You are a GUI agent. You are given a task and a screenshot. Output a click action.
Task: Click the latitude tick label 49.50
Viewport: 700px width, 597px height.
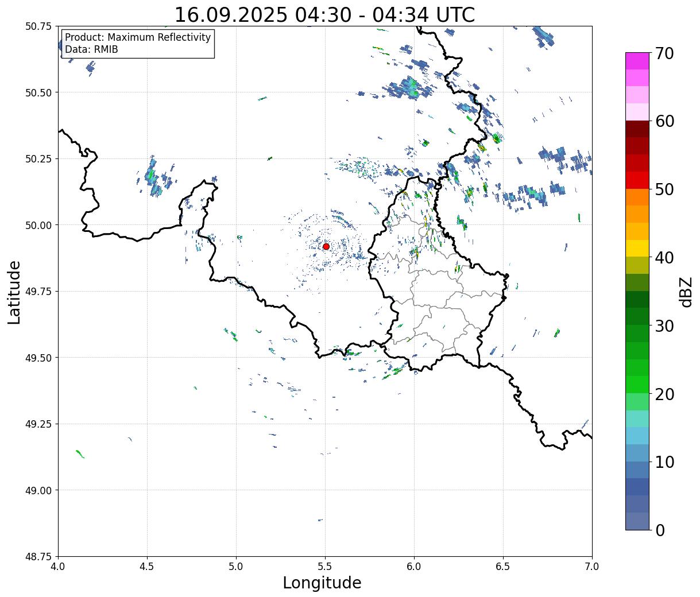tap(38, 358)
